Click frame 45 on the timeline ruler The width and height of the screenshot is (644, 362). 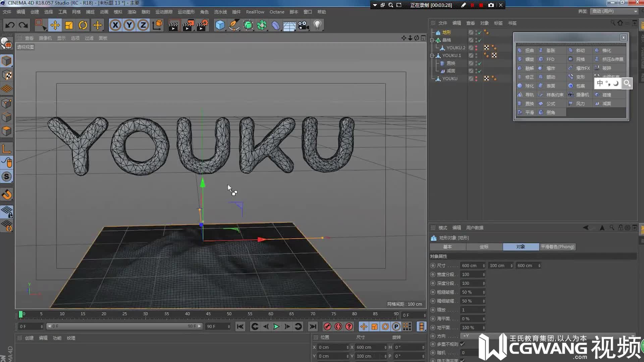[x=208, y=314]
